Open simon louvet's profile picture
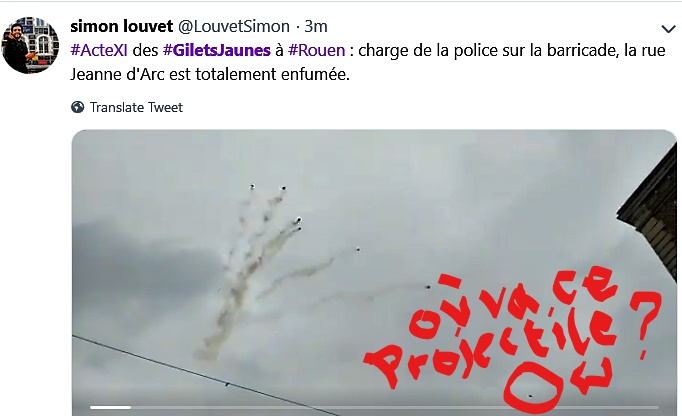 coord(30,45)
